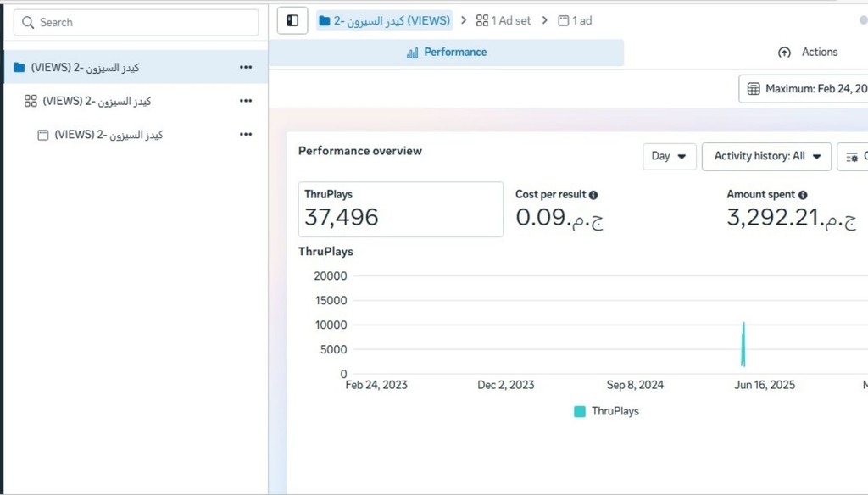
Task: Click the sidebar panel toggle icon
Action: (292, 21)
